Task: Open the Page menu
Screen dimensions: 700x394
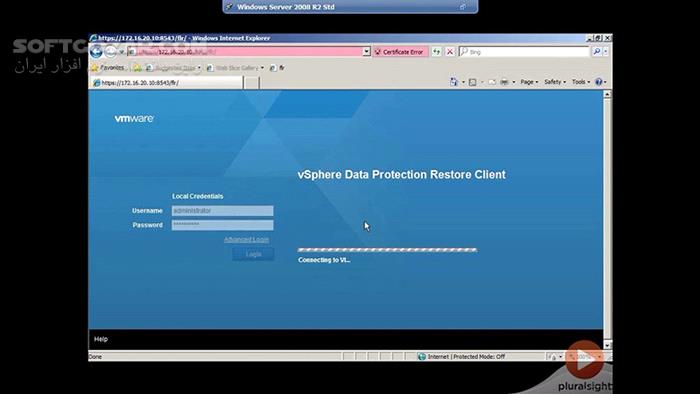Action: 529,82
